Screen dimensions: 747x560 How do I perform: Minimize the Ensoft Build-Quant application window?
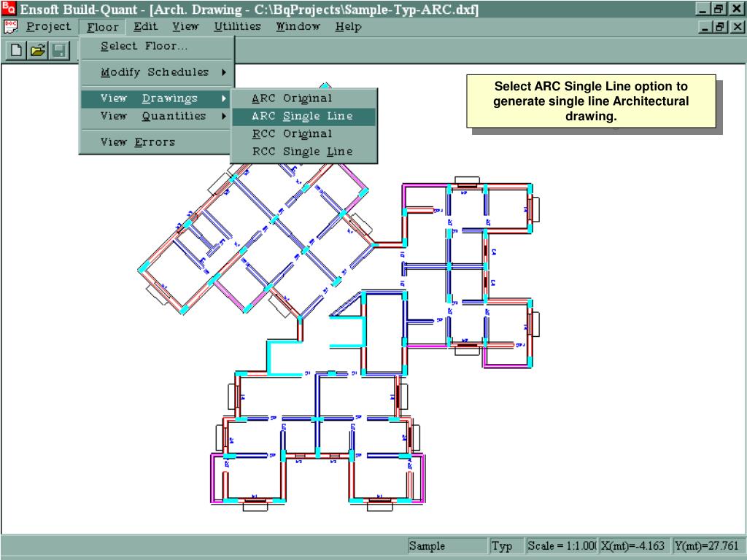click(703, 9)
